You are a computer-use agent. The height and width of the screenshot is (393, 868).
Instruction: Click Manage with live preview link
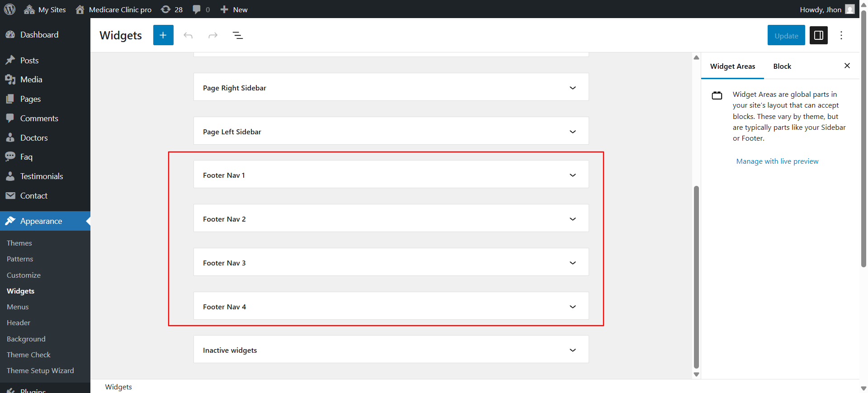coord(777,161)
